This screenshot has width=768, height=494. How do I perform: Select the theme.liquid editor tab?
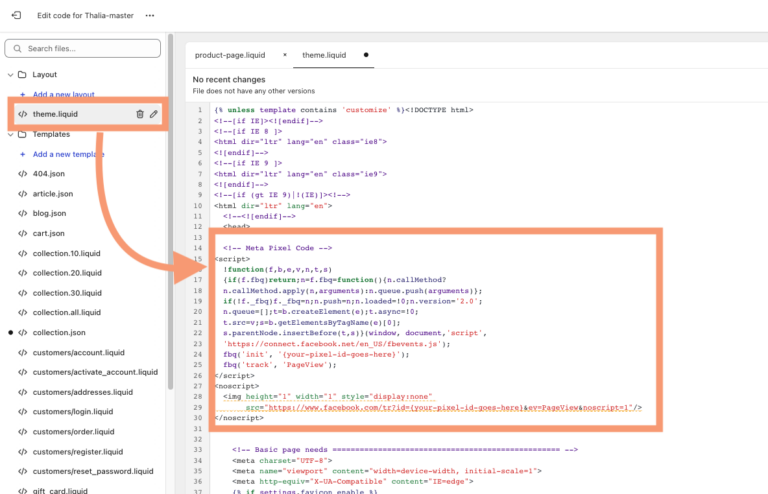325,55
